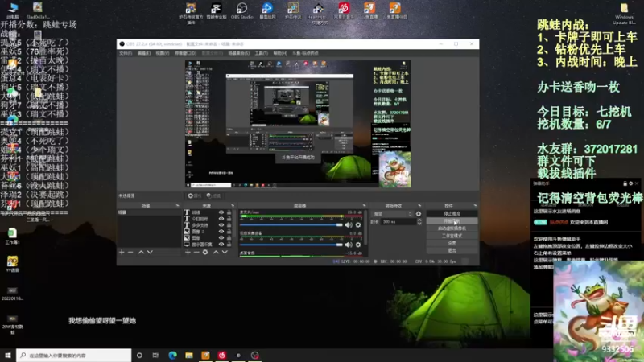Screen dimensions: 644x362
Task: Hide the 战绩 text source
Action: coord(221,212)
